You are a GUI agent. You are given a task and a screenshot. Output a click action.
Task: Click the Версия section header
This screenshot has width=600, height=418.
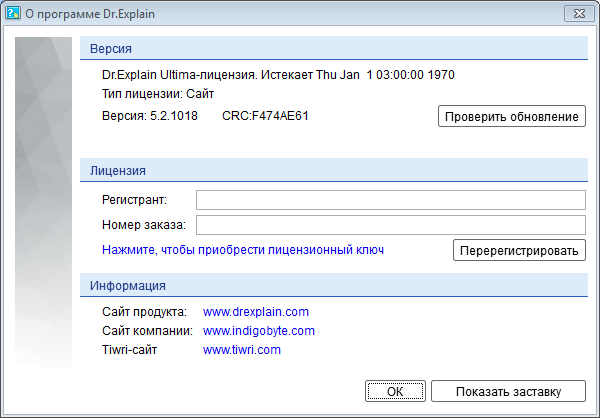point(110,48)
